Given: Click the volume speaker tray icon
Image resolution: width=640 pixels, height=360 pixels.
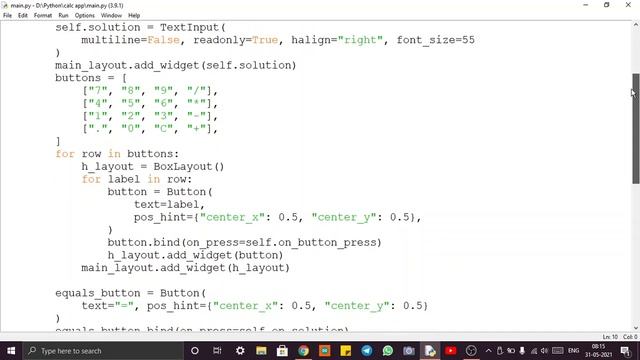Looking at the screenshot, I should pos(544,351).
